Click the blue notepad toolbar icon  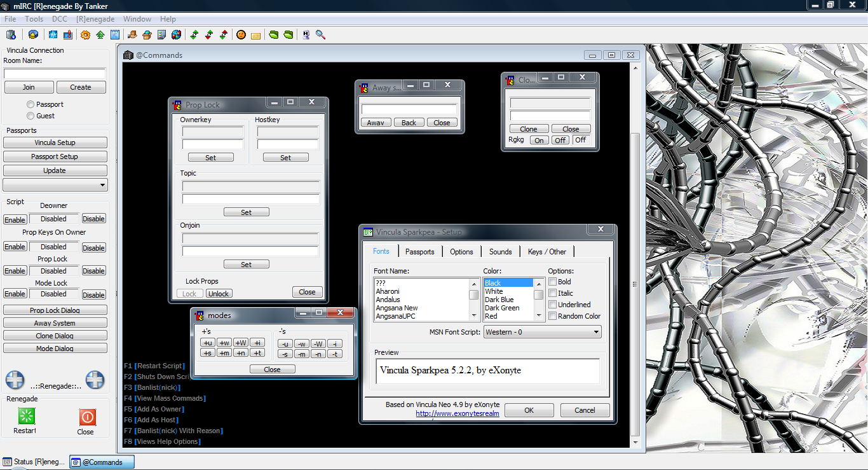114,34
